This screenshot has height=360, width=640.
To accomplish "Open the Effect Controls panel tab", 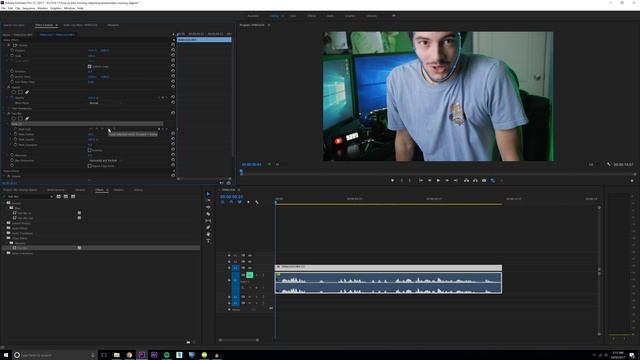I will click(44, 25).
